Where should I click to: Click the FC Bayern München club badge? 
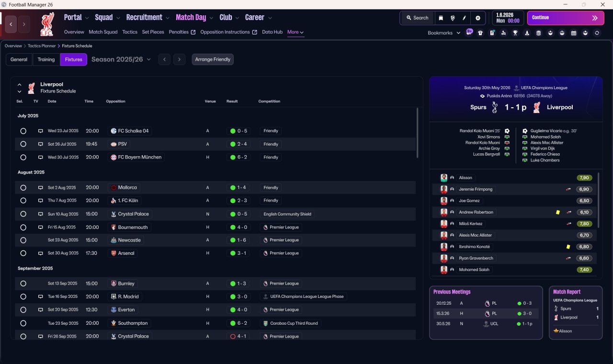[x=114, y=157]
